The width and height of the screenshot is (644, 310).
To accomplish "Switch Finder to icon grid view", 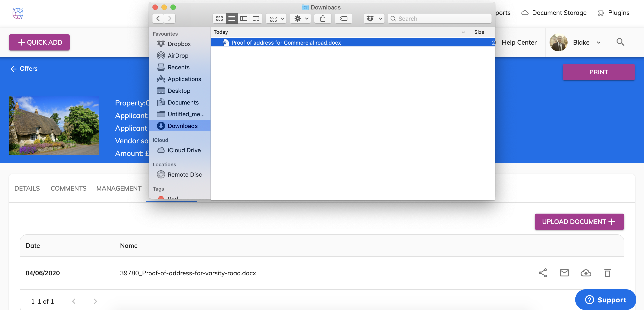I will (219, 18).
